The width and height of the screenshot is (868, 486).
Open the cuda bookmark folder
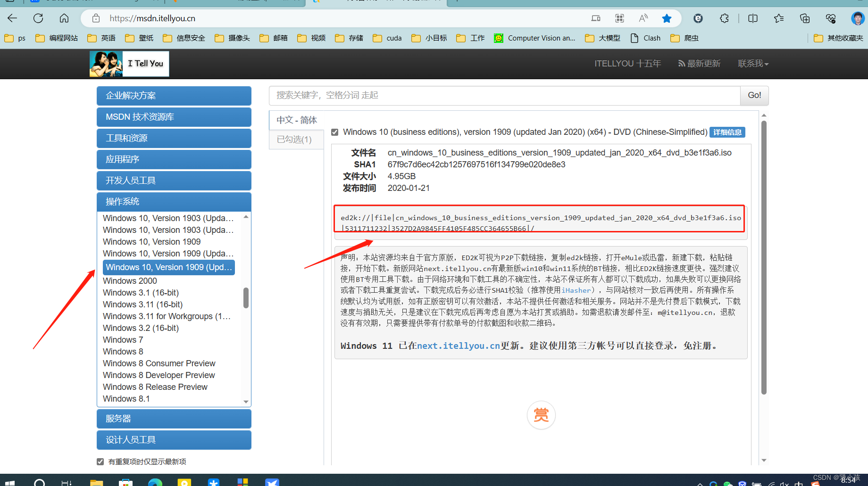[x=387, y=38]
